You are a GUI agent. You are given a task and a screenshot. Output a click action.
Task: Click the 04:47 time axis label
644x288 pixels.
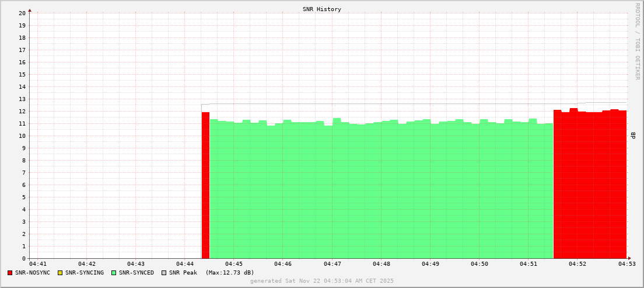click(x=332, y=265)
